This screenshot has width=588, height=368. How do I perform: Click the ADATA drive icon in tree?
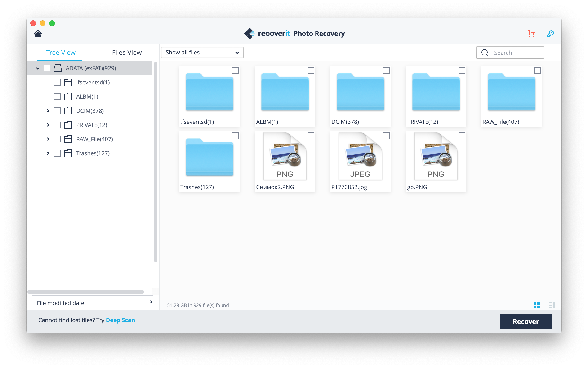click(58, 68)
